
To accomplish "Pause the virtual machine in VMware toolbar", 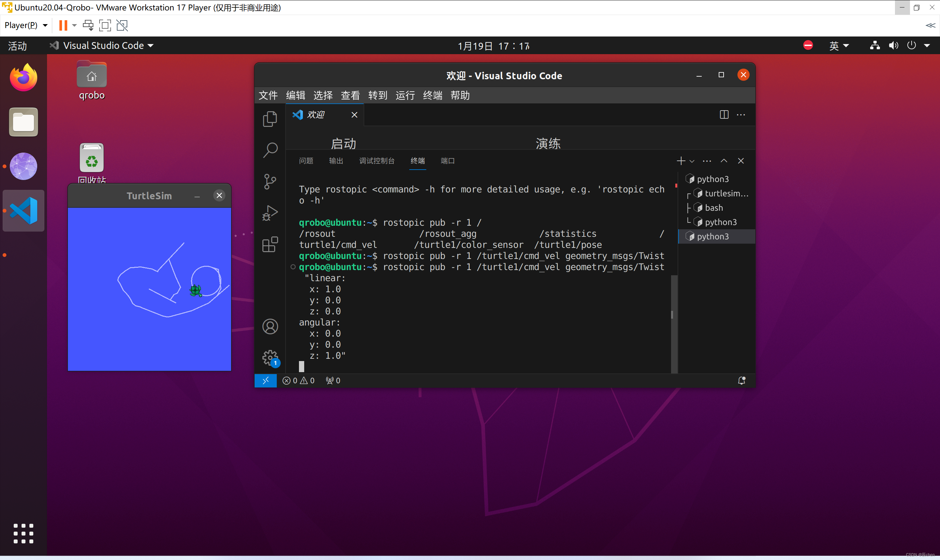I will [63, 25].
